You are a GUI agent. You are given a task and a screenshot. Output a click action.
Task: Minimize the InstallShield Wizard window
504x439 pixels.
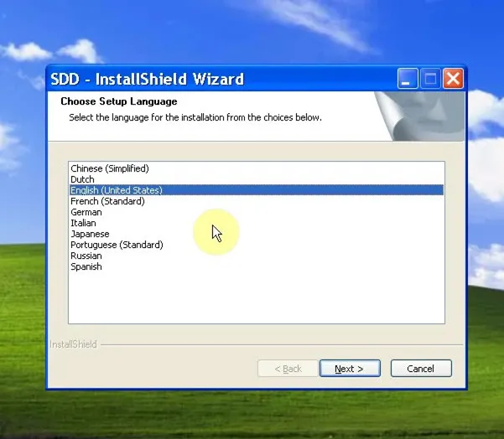point(408,80)
